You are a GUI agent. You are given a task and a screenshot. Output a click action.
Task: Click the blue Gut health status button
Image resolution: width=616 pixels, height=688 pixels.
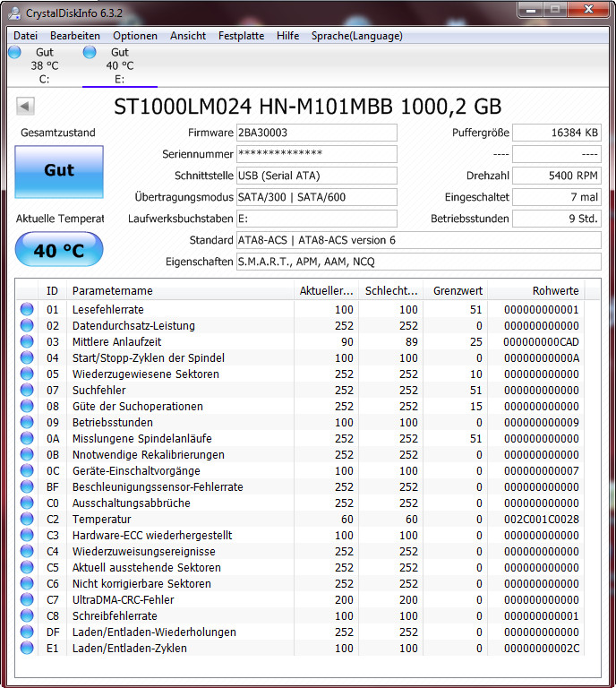click(59, 172)
